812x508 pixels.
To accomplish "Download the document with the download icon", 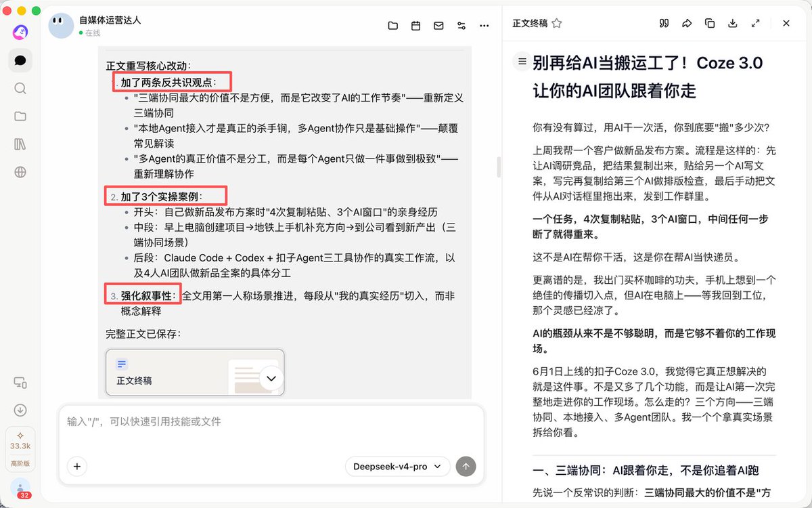I will coord(733,23).
